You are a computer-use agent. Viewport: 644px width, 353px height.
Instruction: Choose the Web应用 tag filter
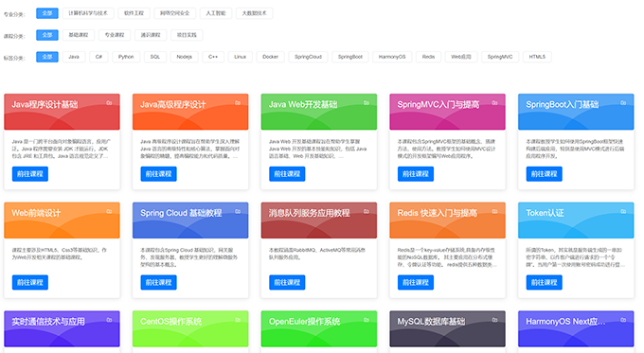tap(461, 57)
